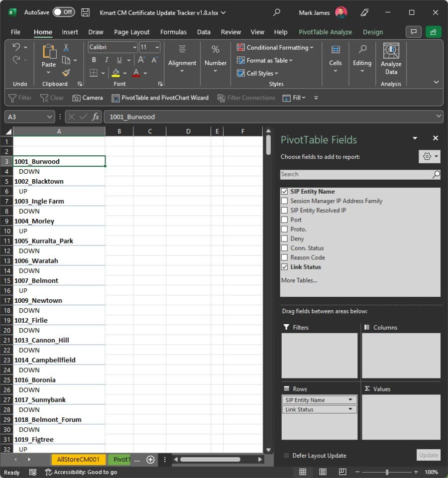Click the PivotTable Fields search box

(360, 174)
